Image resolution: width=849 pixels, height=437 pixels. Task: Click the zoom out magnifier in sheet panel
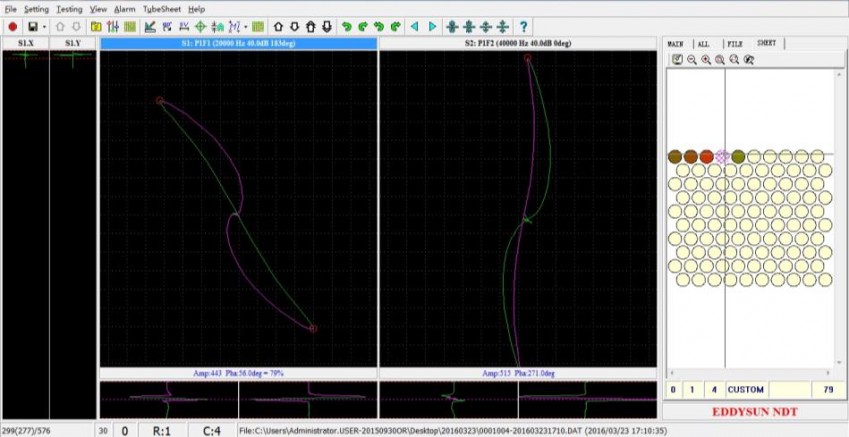(x=692, y=60)
